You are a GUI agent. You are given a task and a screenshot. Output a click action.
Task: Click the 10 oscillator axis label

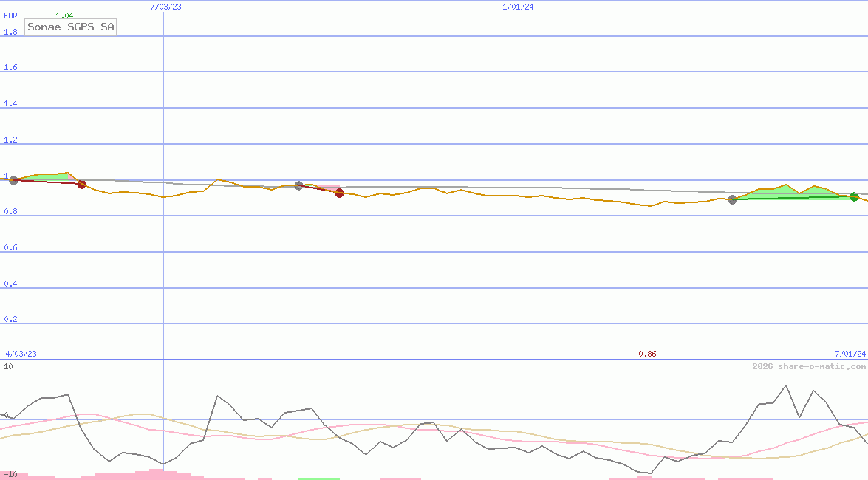coord(8,366)
